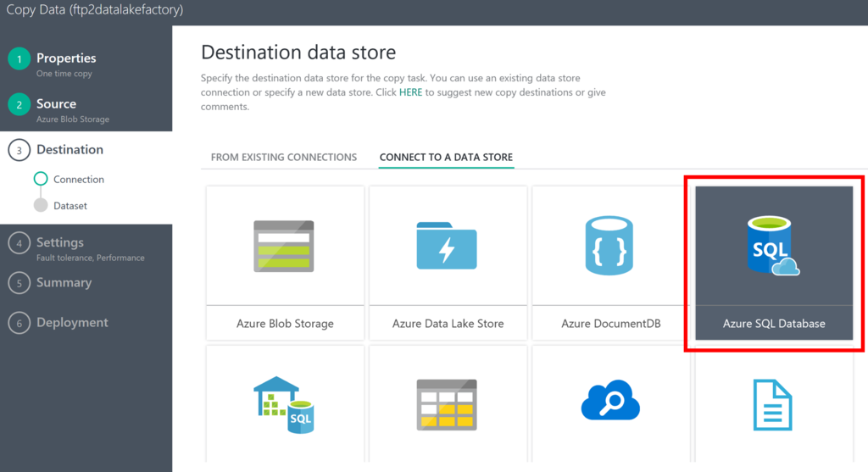This screenshot has height=472, width=868.
Task: Open the Connect to a Data Store tab
Action: (446, 157)
